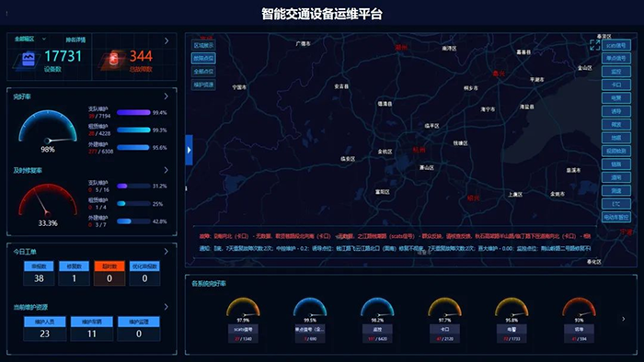Toggle the 卡口 layer filter on the map
The image size is (644, 362).
tap(616, 85)
